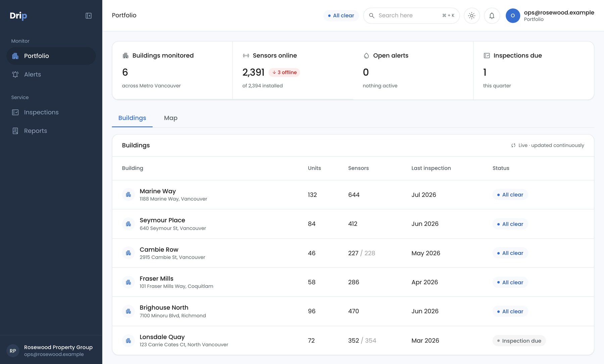The height and width of the screenshot is (364, 604).
Task: Click Brighouse North '470' sensor count
Action: point(354,311)
